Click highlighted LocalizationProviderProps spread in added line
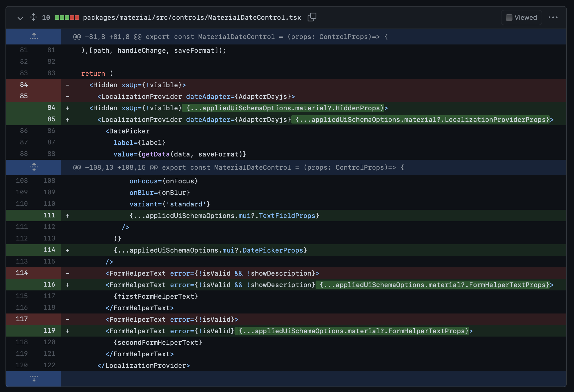The height and width of the screenshot is (392, 574). [420, 120]
